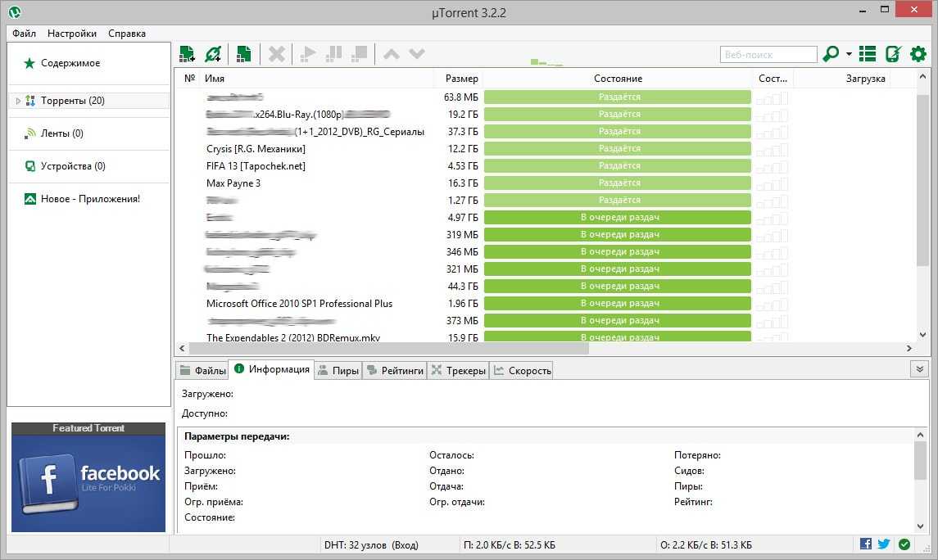Toggle the list view toolbar icon
The image size is (938, 560).
[x=868, y=54]
